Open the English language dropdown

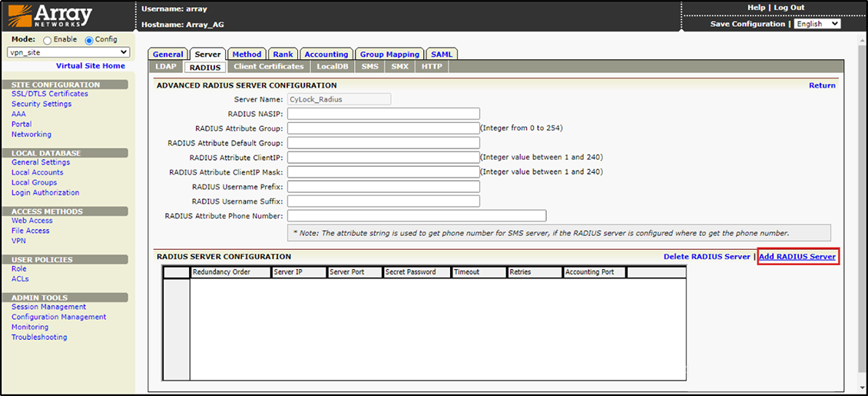click(x=817, y=24)
